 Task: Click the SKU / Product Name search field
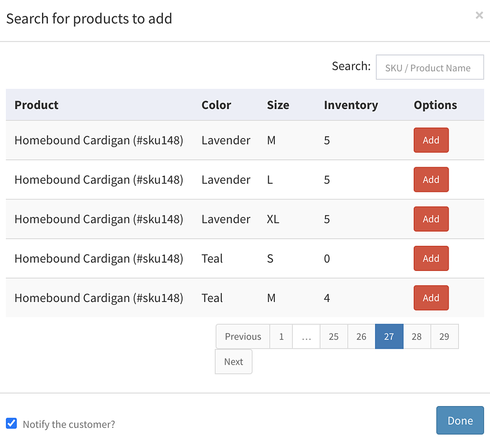click(x=429, y=67)
